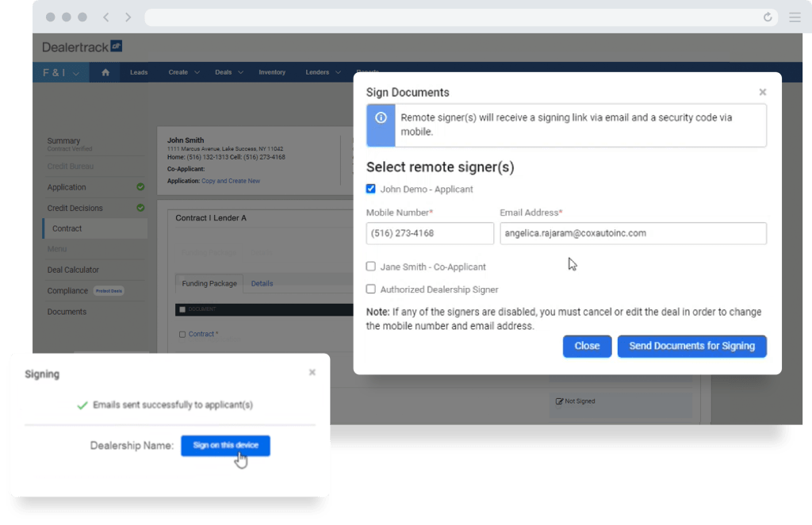
Task: Click the Not Signed edit icon
Action: pos(559,401)
